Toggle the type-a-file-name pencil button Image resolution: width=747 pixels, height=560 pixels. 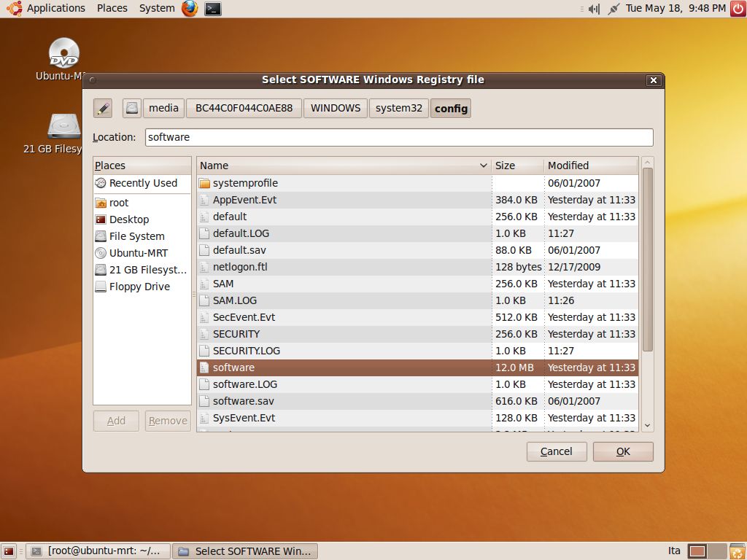(103, 109)
